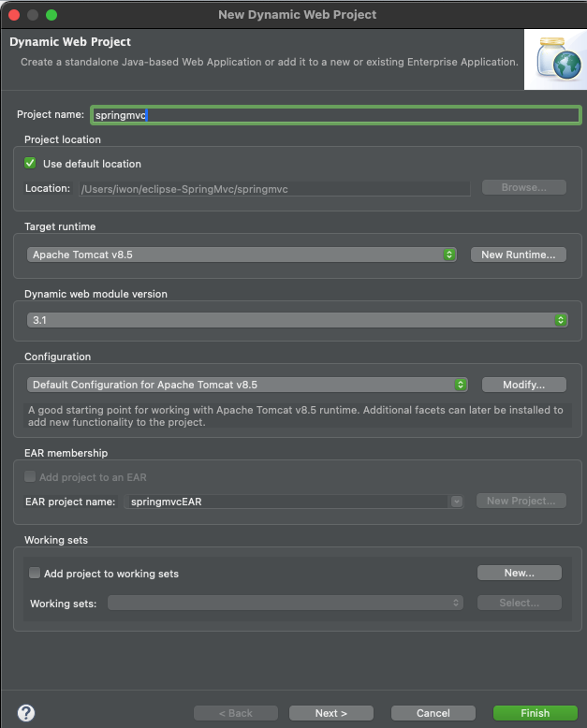The width and height of the screenshot is (587, 728).
Task: Click the Dynamic Web Project heading text
Action: (70, 42)
